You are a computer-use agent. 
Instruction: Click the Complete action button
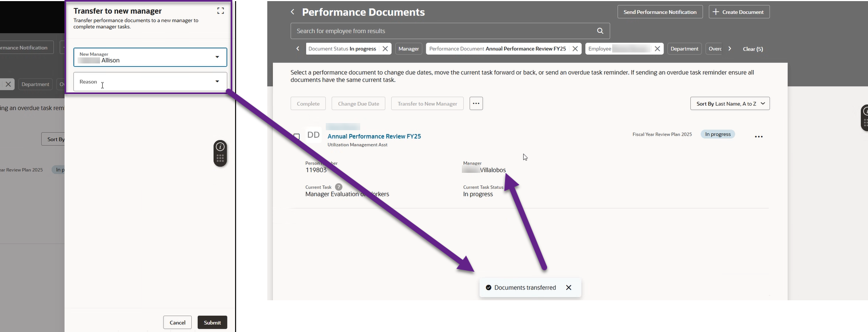[308, 103]
